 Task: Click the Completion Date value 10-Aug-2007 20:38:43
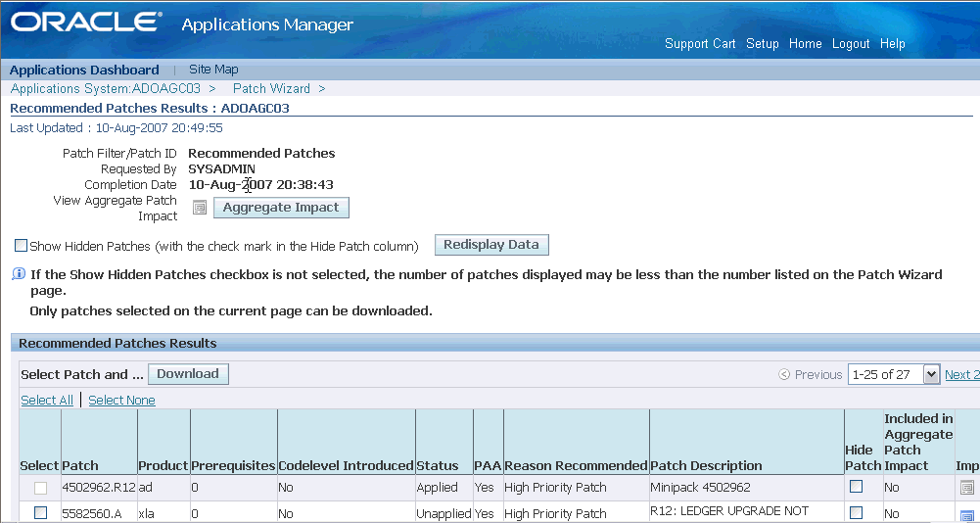[260, 184]
